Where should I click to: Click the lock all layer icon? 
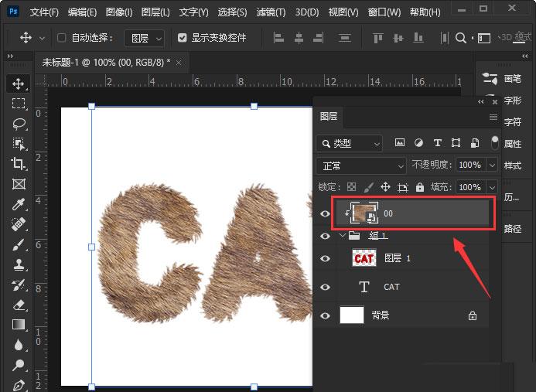pos(420,187)
